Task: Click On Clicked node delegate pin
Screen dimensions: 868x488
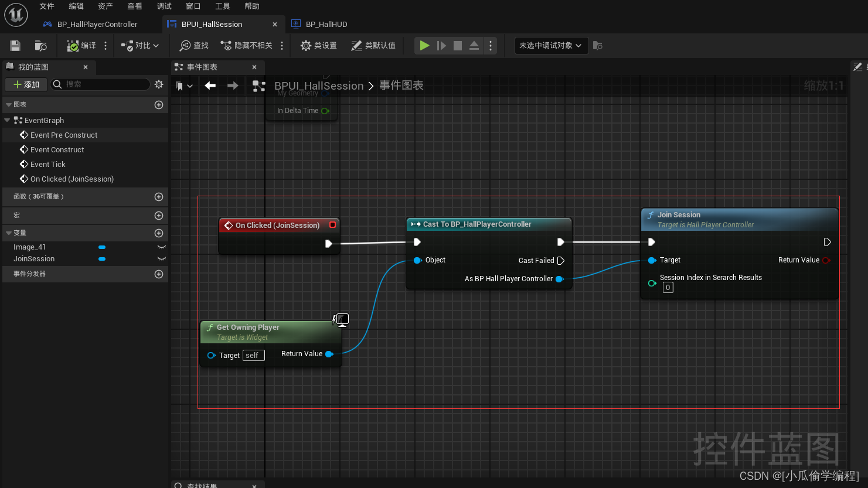Action: click(x=332, y=225)
